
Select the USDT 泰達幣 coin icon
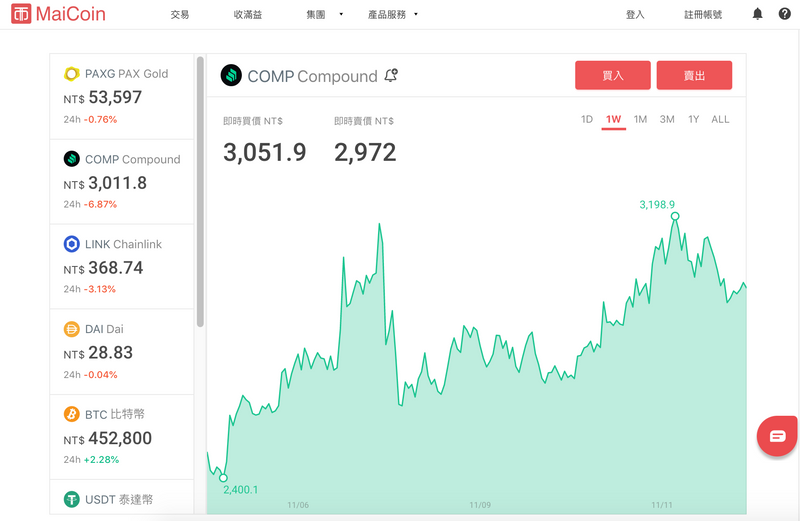[71, 499]
